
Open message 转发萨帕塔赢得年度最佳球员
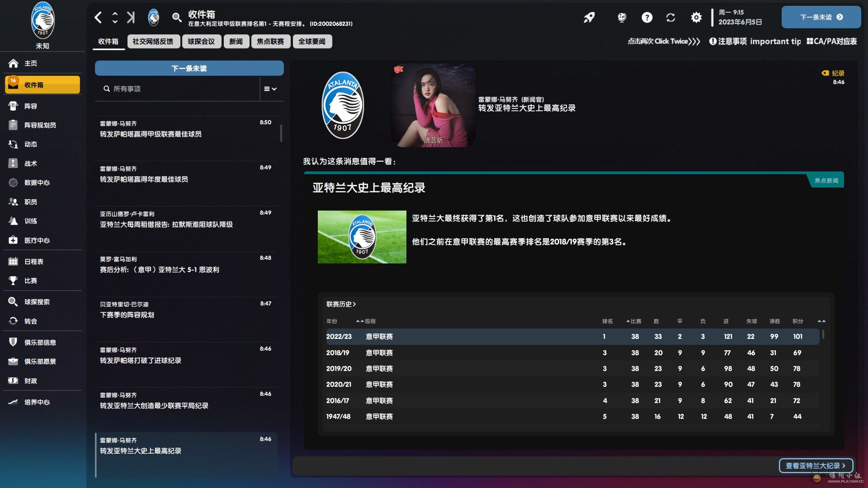click(186, 183)
